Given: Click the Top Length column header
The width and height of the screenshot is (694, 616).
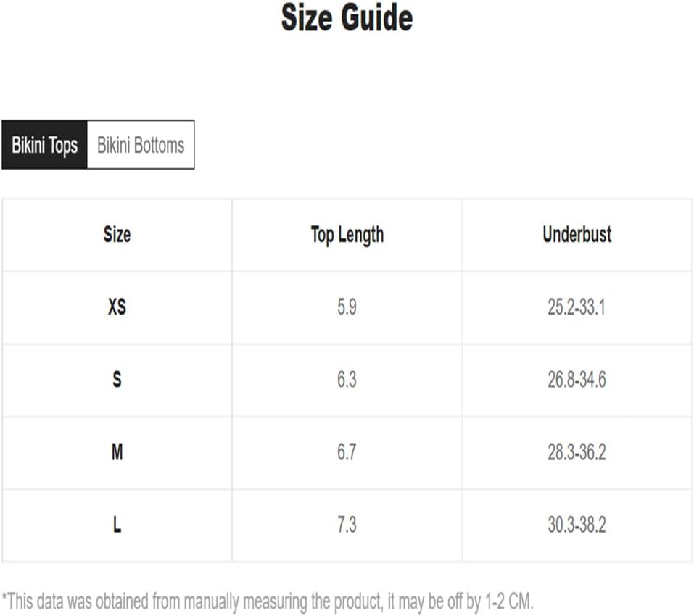Looking at the screenshot, I should pos(347,235).
